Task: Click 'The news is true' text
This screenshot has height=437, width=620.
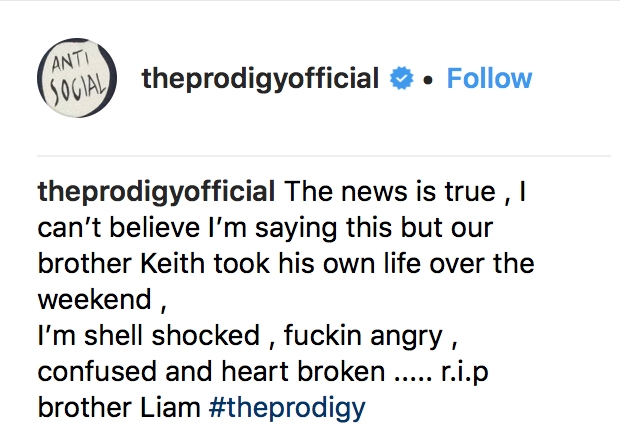Action: tap(389, 192)
